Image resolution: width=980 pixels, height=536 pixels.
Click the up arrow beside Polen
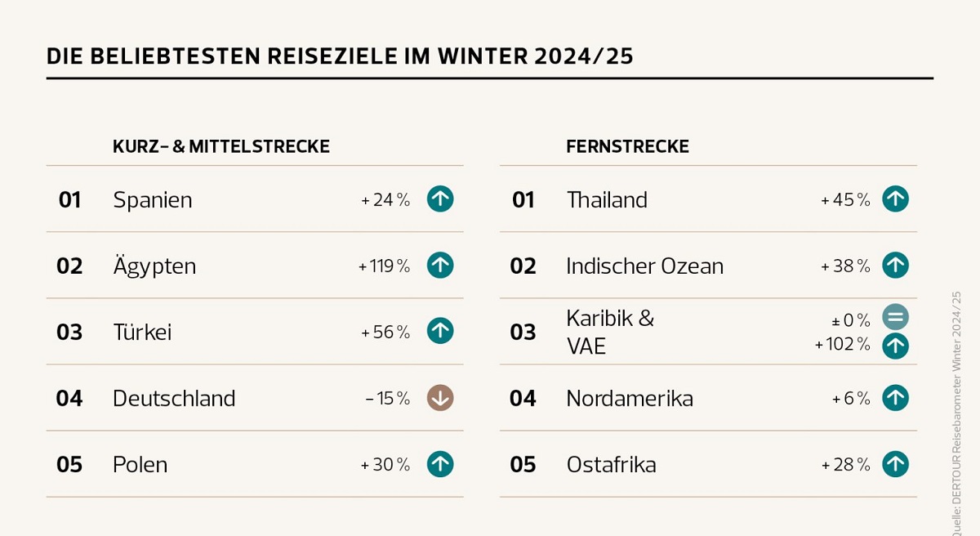[x=440, y=463]
